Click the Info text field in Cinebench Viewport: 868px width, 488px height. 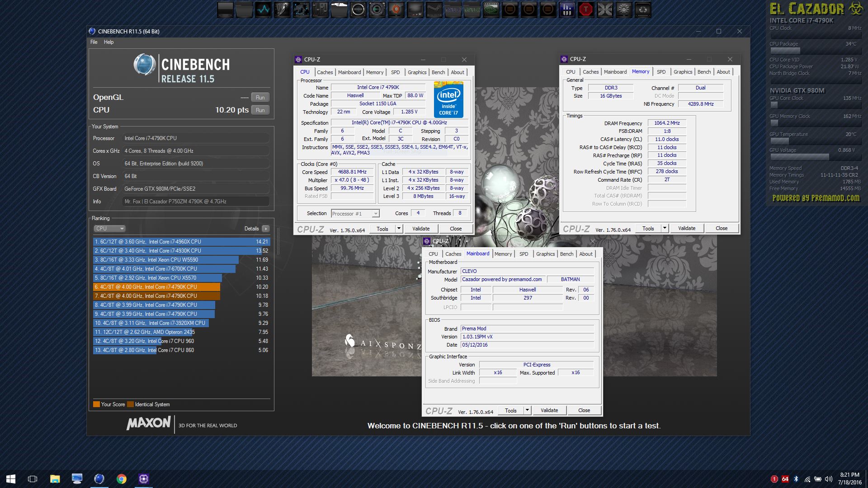[196, 202]
